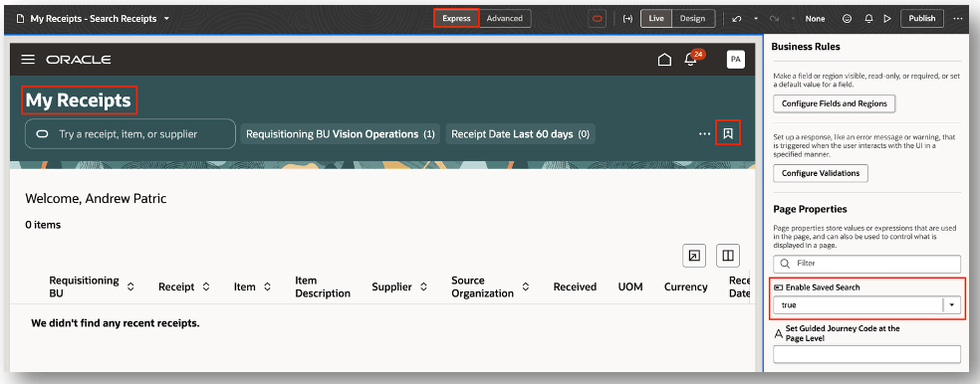Click the Set Guided Journey Code input
Screen dimensions: 980x384
(866, 355)
